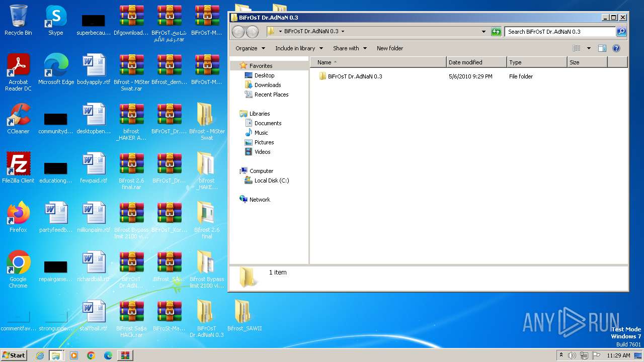
Task: Launch FileZilla Client from desktop
Action: pyautogui.click(x=18, y=168)
